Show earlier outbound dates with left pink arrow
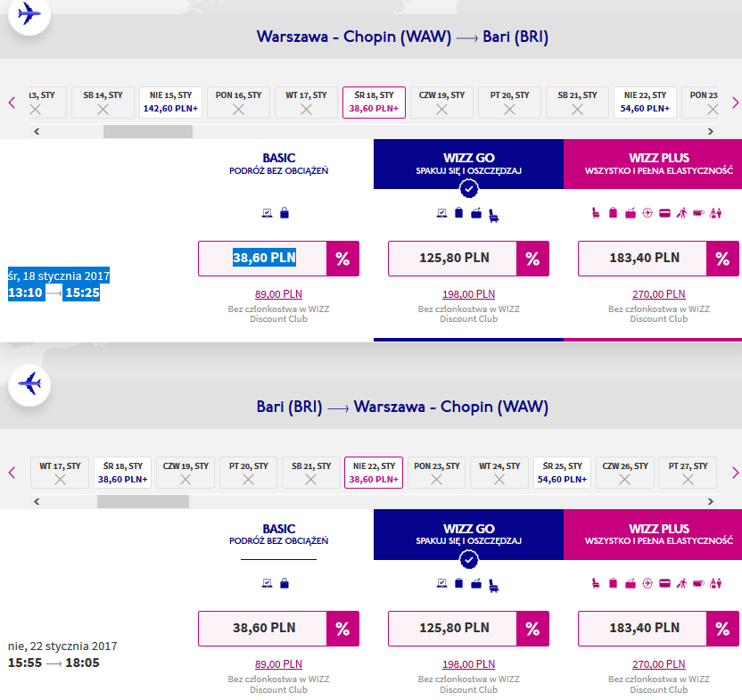 pos(12,103)
